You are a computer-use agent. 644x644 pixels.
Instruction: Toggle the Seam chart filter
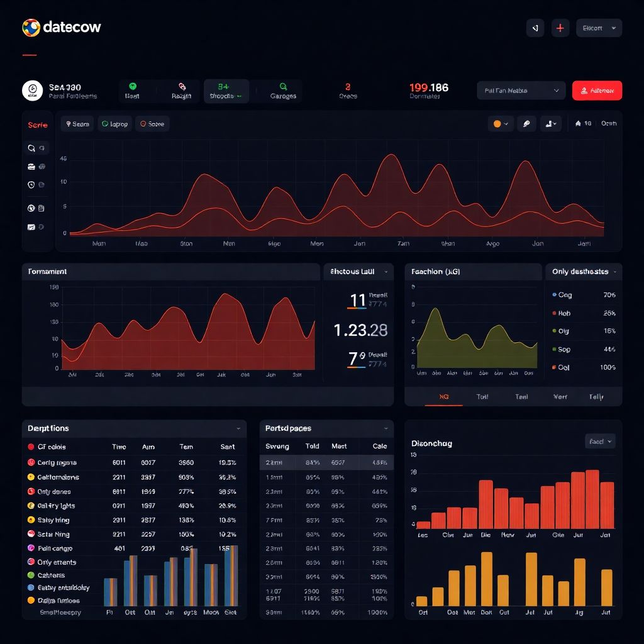pyautogui.click(x=77, y=124)
